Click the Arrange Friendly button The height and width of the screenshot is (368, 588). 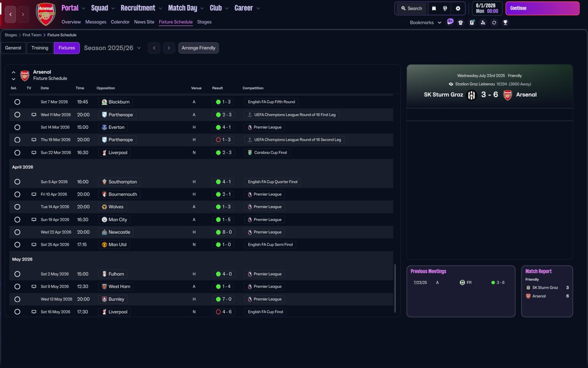[198, 48]
